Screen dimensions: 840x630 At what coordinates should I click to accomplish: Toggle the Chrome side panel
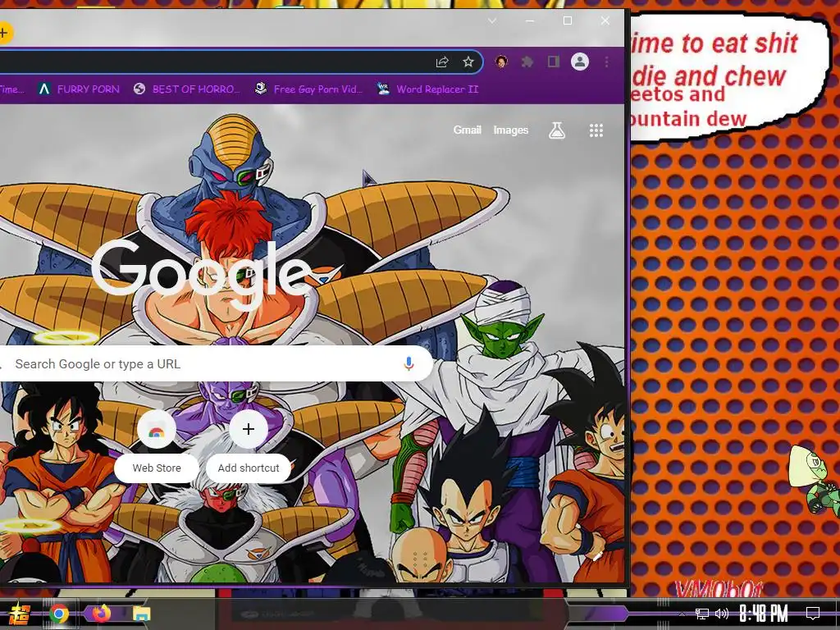click(x=554, y=62)
